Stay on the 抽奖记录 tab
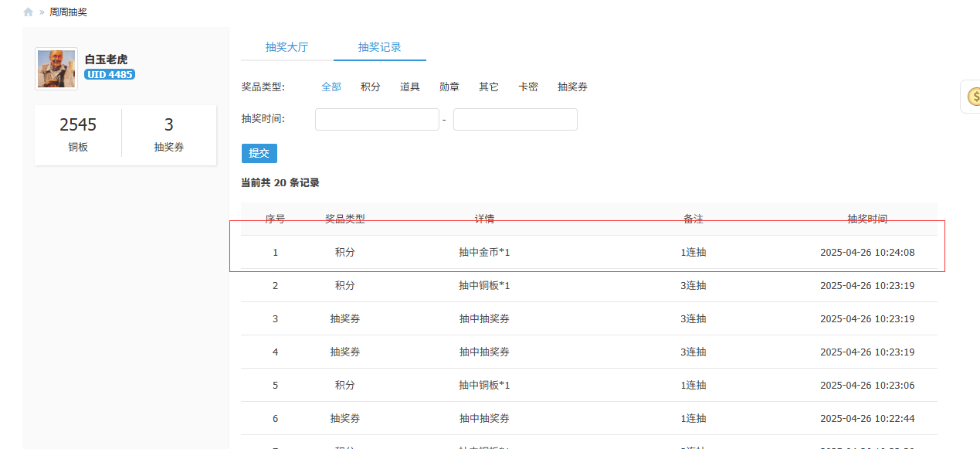The width and height of the screenshot is (980, 449). pyautogui.click(x=379, y=47)
